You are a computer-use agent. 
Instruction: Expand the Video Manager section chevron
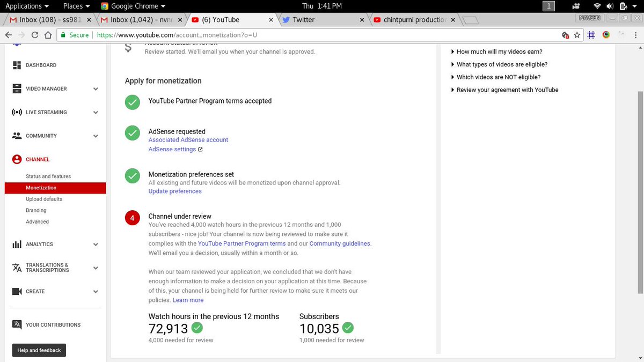(x=96, y=89)
